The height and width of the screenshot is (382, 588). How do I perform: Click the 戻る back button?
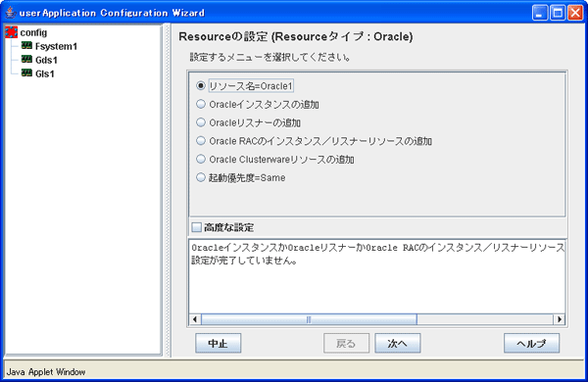(x=346, y=343)
